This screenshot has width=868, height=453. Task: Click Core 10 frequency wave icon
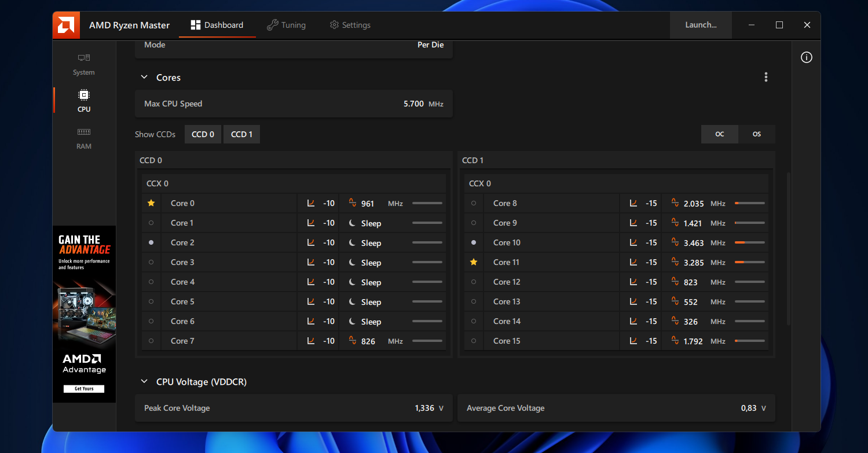675,242
